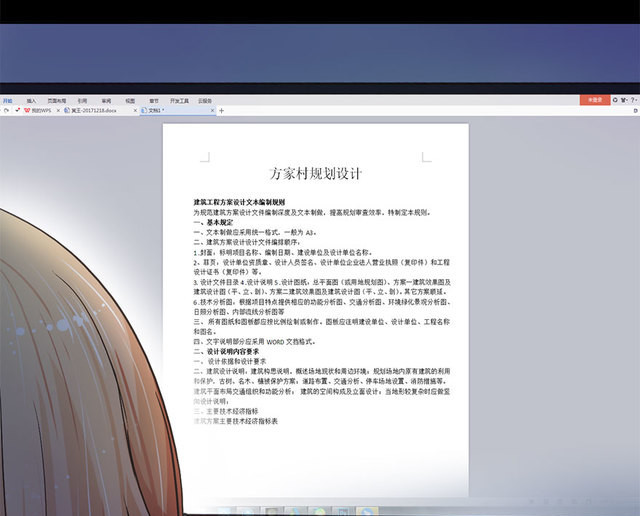Image resolution: width=640 pixels, height=516 pixels.
Task: Open the 开始 ribbon tab
Action: coord(7,101)
